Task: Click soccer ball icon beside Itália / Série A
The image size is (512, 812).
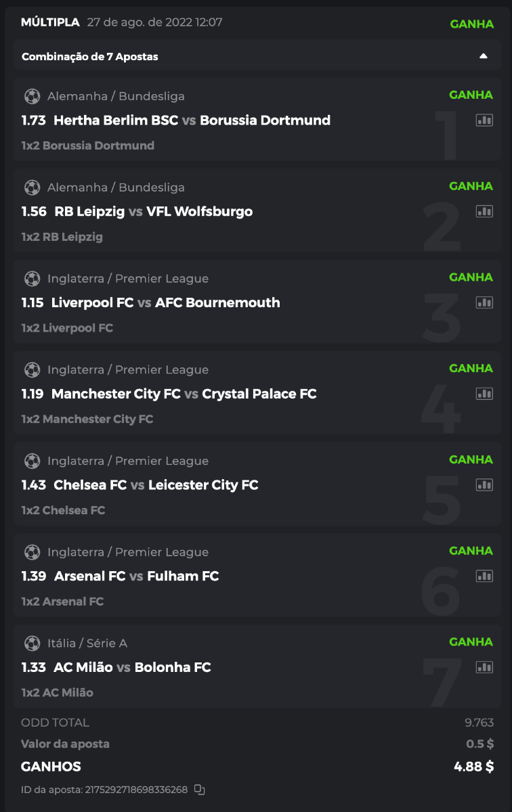Action: [x=32, y=643]
